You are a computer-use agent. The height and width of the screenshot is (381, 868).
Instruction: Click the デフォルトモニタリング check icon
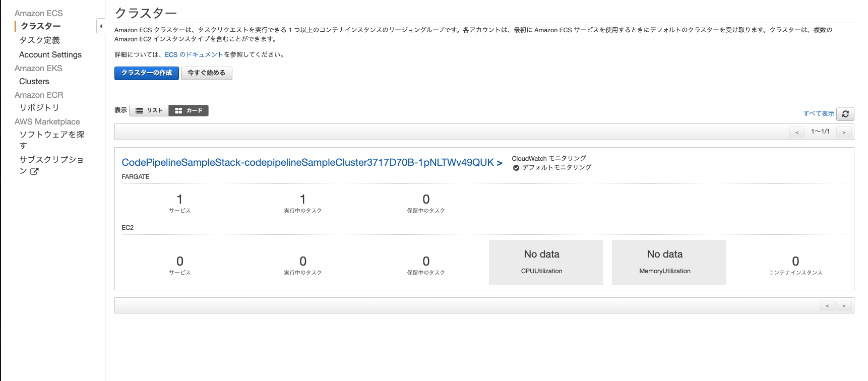[x=516, y=168]
